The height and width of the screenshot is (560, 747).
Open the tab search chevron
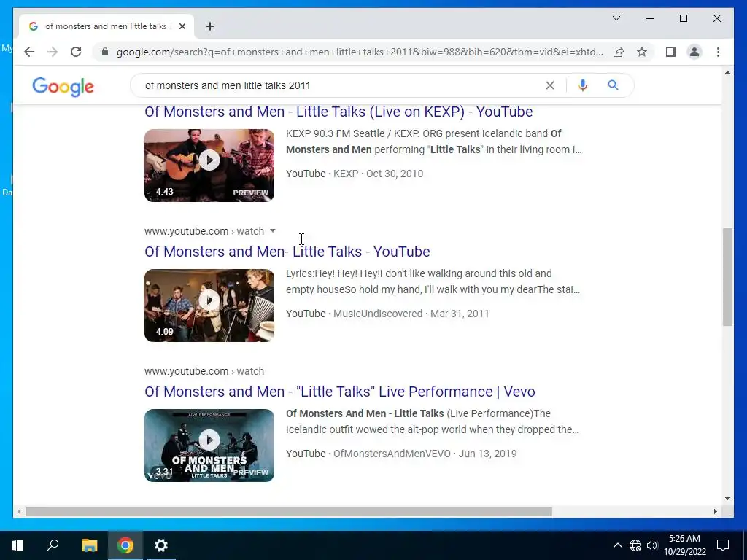click(616, 18)
